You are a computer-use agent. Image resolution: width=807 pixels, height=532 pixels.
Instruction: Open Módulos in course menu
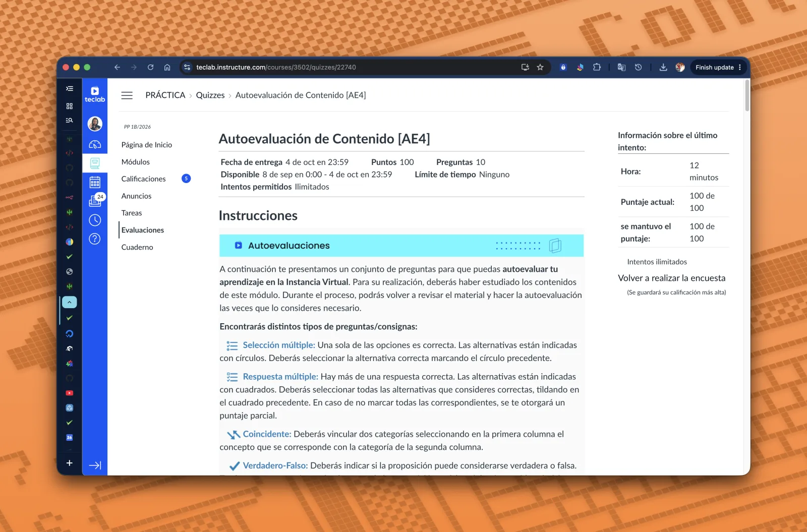pos(136,162)
